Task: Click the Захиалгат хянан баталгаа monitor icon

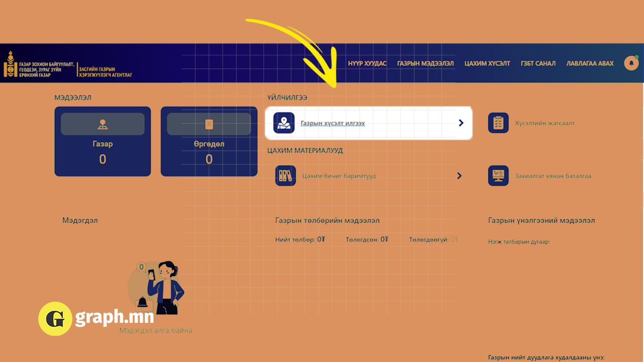Action: 498,176
